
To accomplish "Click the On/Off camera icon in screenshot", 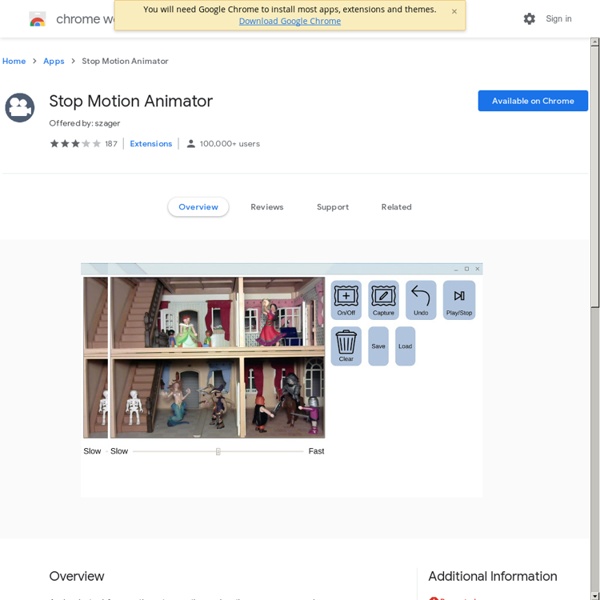I will [346, 300].
